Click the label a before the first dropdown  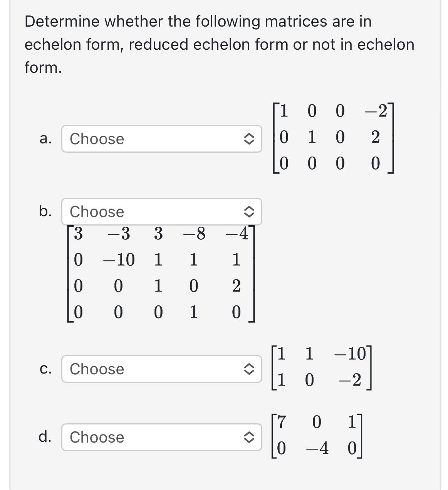click(x=46, y=140)
